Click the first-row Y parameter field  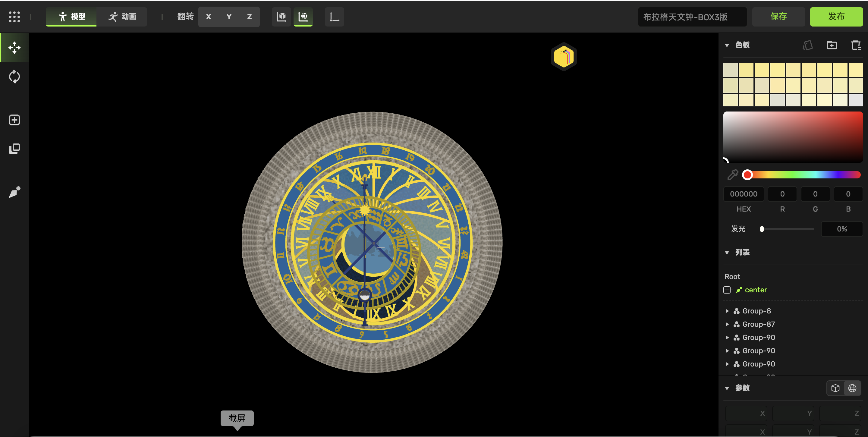pos(793,413)
